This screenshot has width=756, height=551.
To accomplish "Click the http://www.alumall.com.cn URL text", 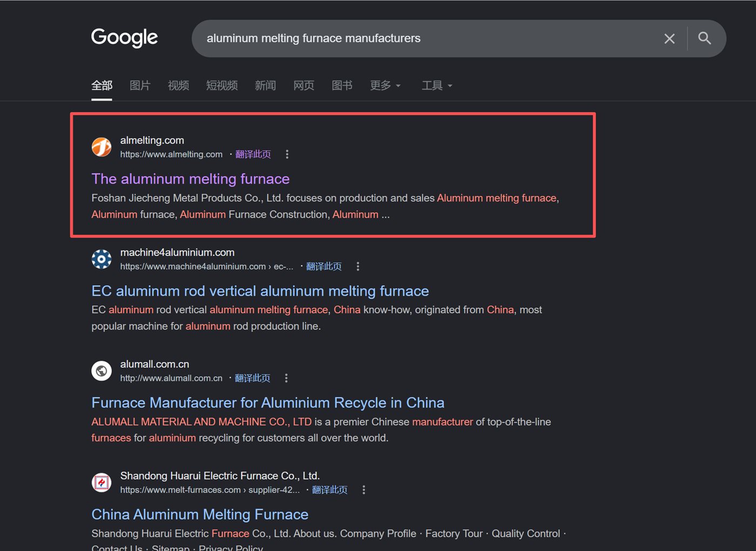I will click(x=171, y=378).
